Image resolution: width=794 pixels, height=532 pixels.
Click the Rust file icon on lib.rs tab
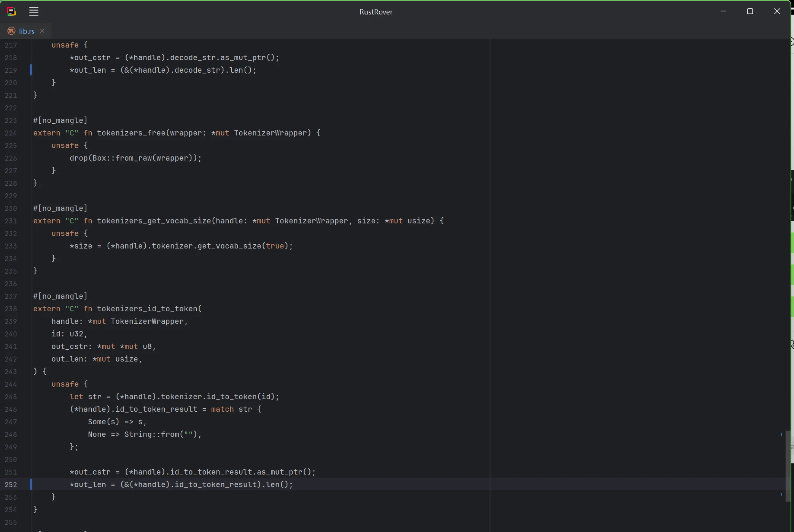[11, 31]
